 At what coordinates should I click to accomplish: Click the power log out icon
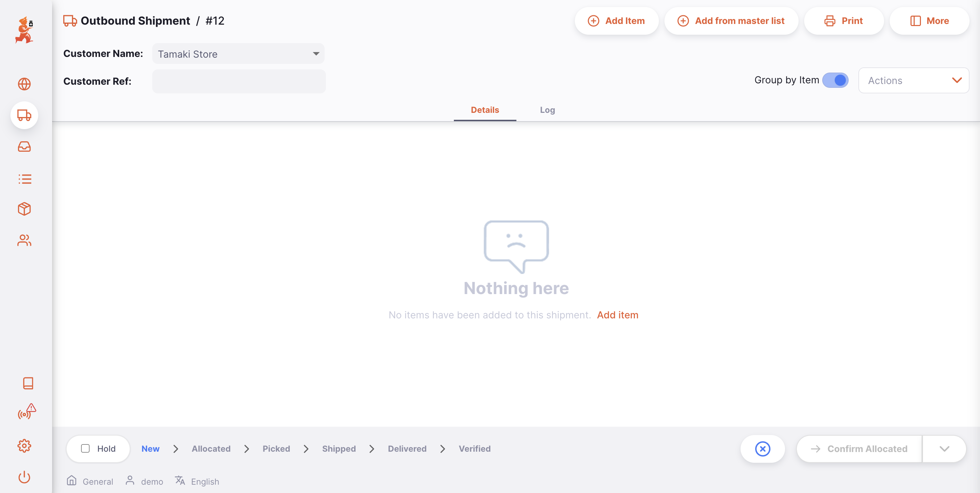point(24,477)
